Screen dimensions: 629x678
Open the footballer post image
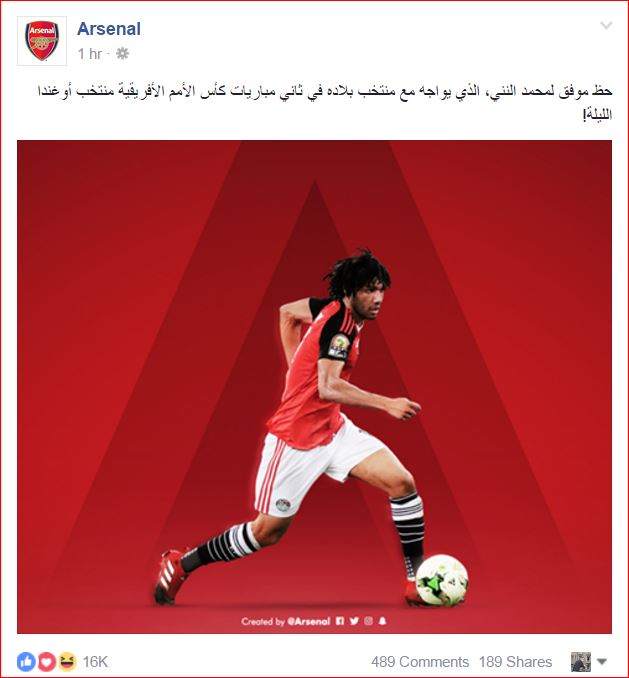(314, 387)
